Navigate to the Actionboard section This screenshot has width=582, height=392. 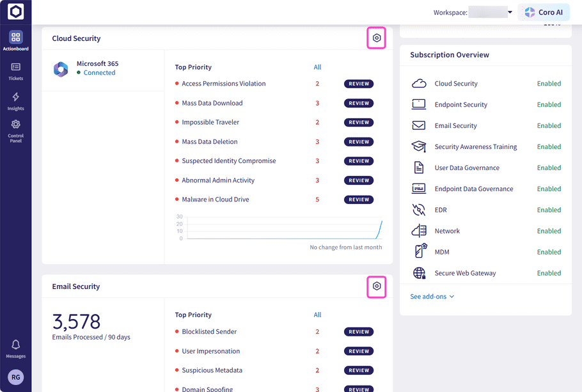15,38
